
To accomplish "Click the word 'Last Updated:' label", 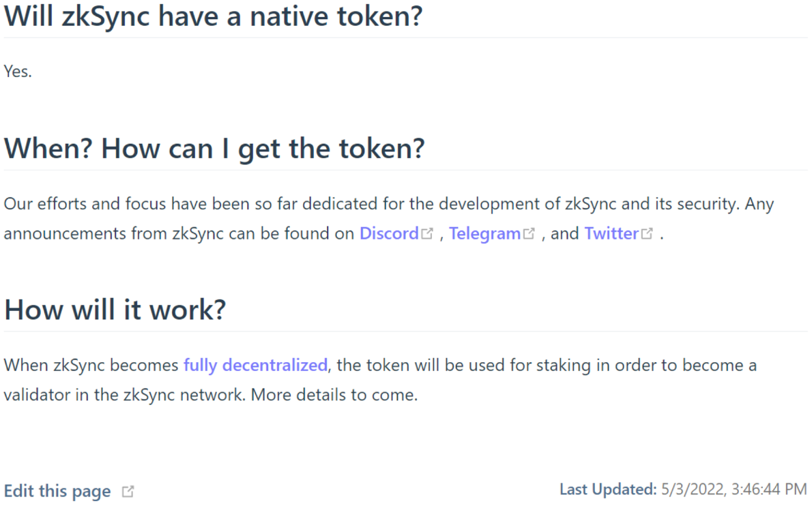I will tap(608, 490).
